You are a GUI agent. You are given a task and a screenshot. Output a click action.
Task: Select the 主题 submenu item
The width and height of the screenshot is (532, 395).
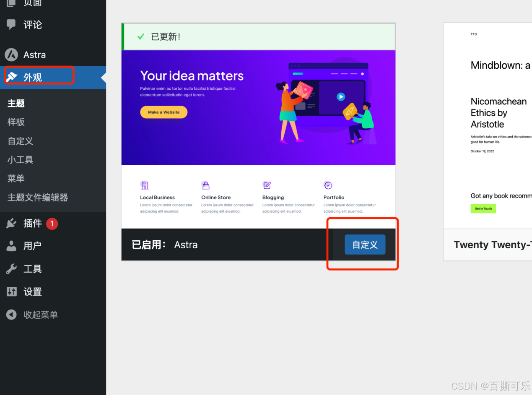(16, 103)
